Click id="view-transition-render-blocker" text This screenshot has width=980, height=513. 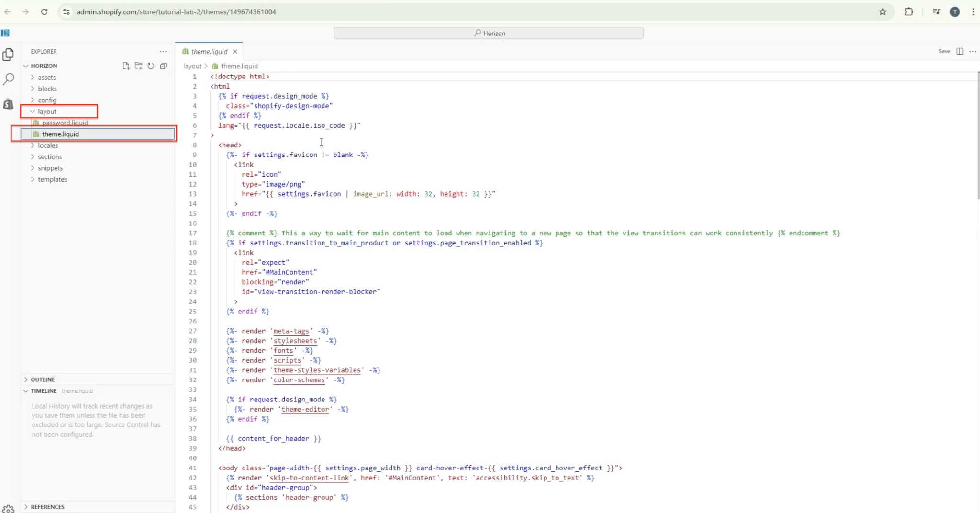pos(311,292)
